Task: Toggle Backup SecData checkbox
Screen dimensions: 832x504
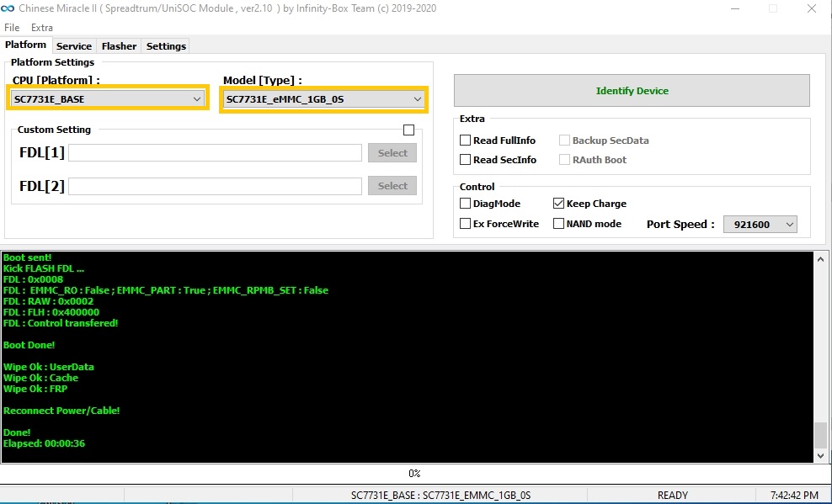Action: pyautogui.click(x=564, y=141)
